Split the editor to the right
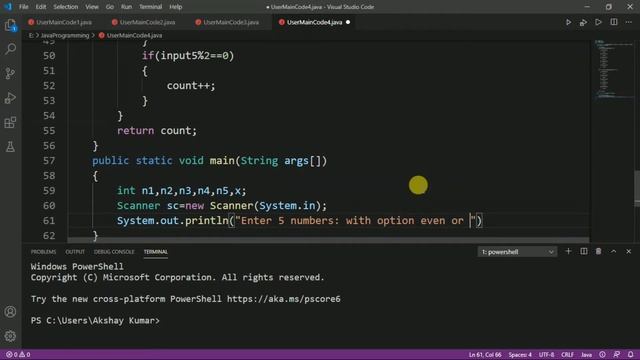The width and height of the screenshot is (640, 360). pyautogui.click(x=614, y=22)
